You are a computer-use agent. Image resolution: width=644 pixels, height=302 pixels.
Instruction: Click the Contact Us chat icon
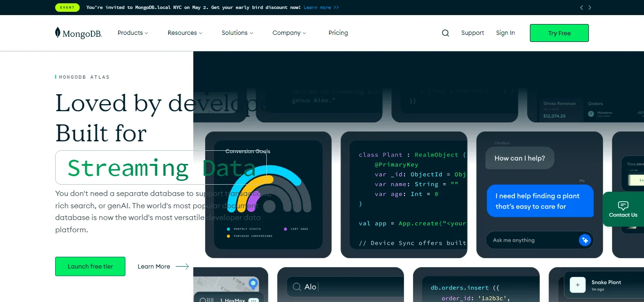point(623,205)
